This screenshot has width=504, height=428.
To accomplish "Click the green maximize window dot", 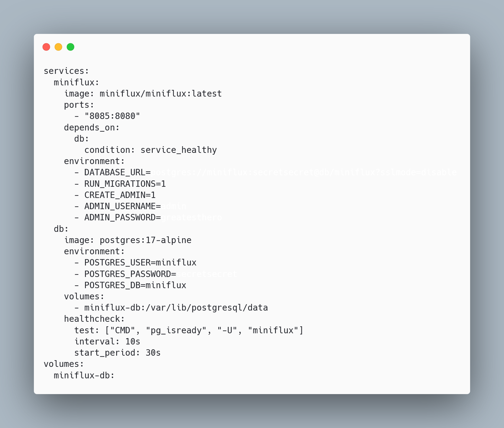I will (x=70, y=47).
